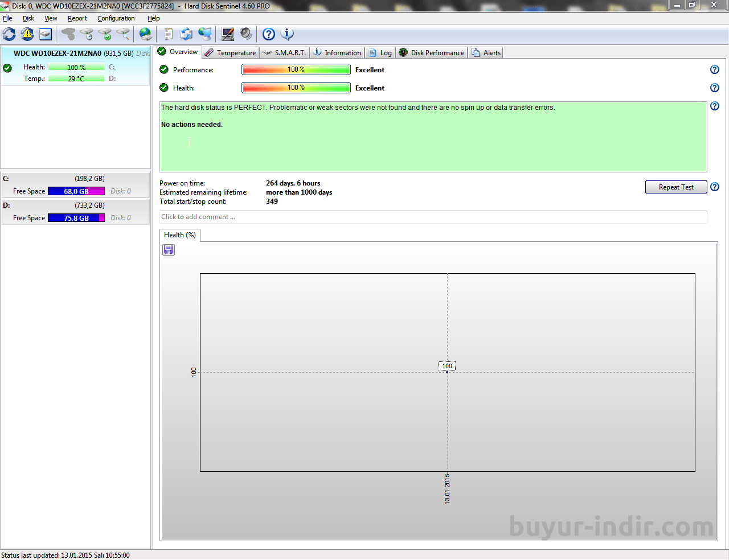Open the Disk menu
The image size is (729, 560).
28,18
